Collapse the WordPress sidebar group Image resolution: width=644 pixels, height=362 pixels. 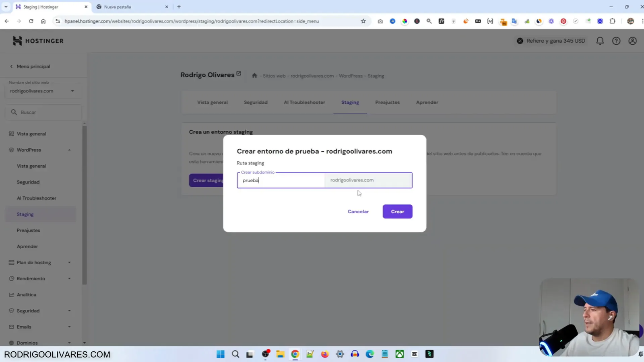pyautogui.click(x=69, y=150)
